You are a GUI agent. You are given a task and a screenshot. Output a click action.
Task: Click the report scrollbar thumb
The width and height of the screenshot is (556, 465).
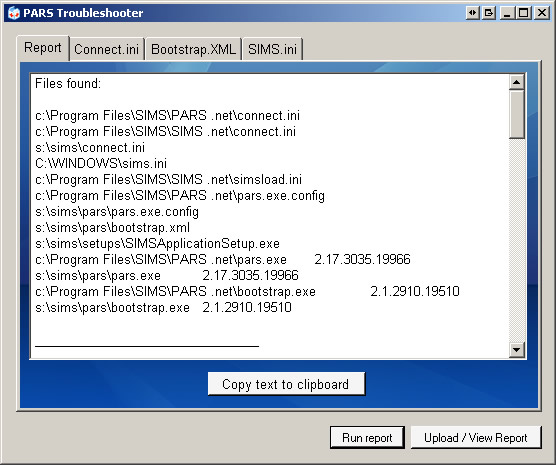516,114
